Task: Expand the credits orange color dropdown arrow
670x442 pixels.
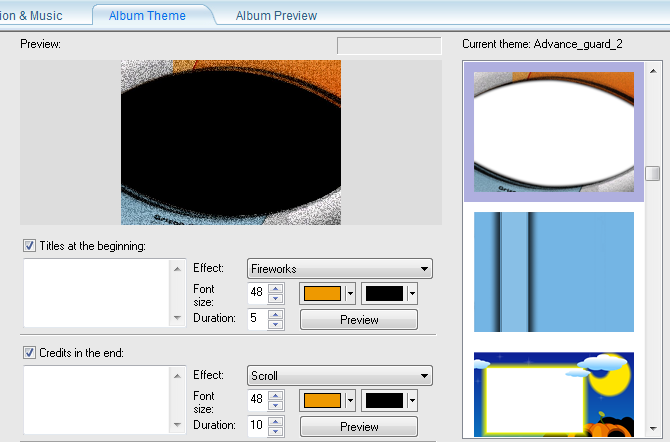Action: [350, 401]
